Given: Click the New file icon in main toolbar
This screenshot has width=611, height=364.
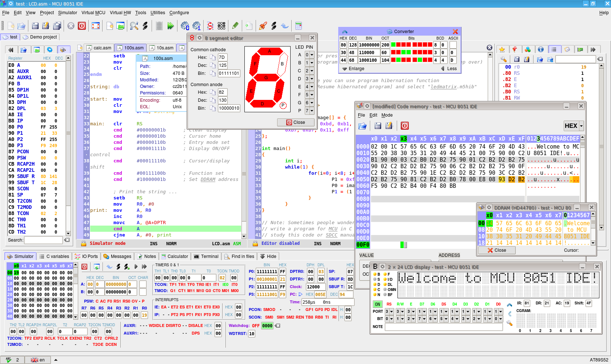Looking at the screenshot, I should click(x=11, y=26).
